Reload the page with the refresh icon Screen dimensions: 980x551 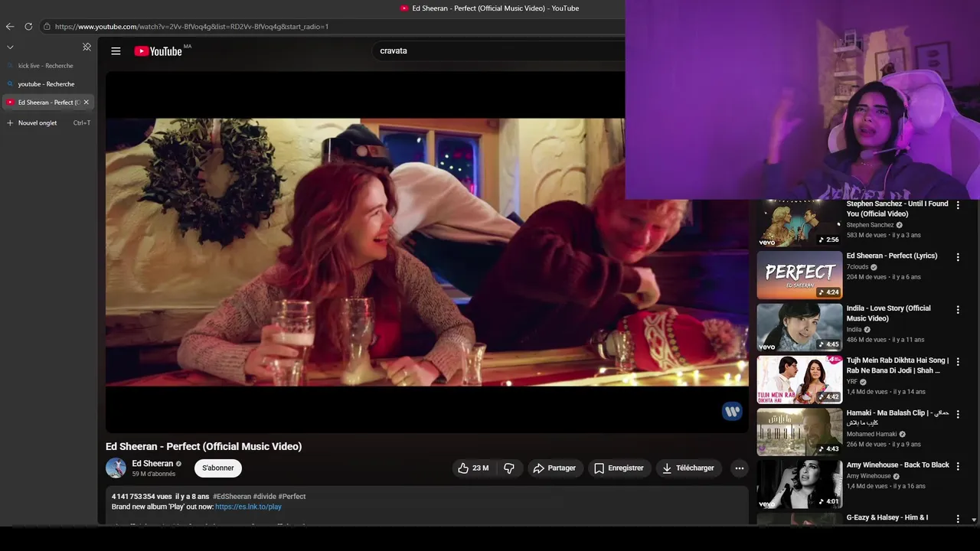point(28,26)
